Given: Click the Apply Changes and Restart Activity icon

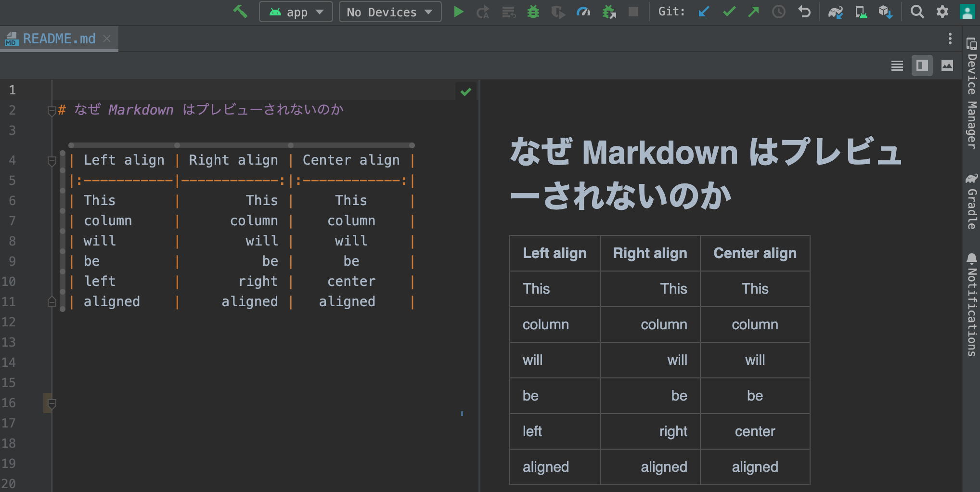Looking at the screenshot, I should (483, 12).
